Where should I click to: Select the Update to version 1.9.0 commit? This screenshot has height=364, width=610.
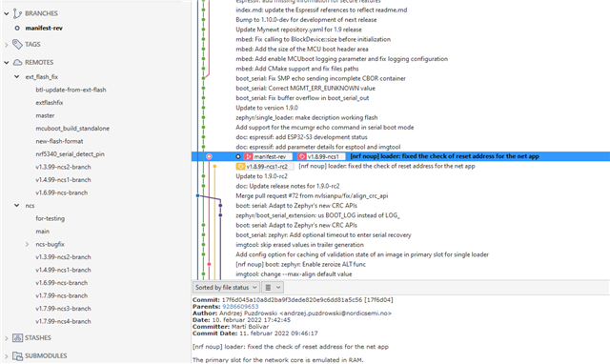[x=267, y=108]
